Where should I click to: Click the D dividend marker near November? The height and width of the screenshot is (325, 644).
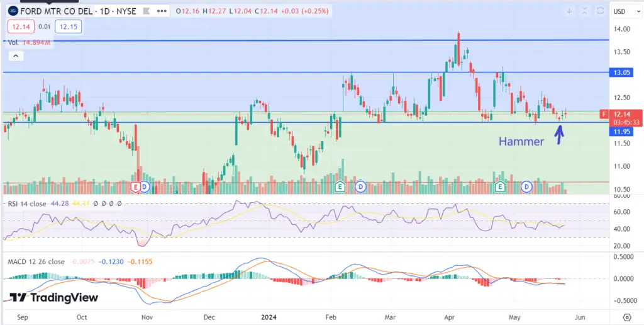(x=145, y=187)
